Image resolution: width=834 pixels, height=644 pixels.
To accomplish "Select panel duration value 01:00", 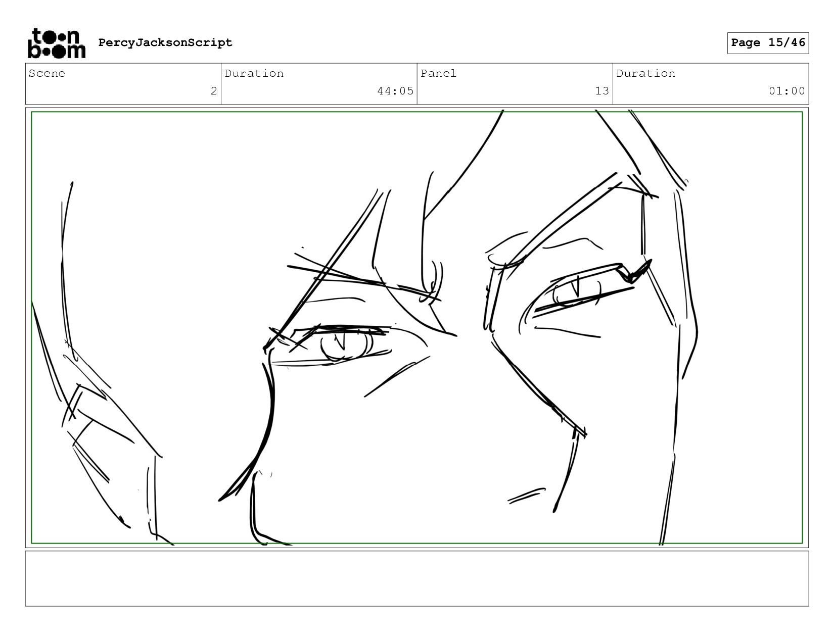I will pos(787,91).
